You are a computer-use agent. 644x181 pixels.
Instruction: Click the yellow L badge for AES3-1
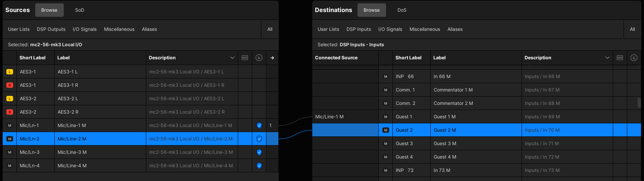click(x=10, y=72)
